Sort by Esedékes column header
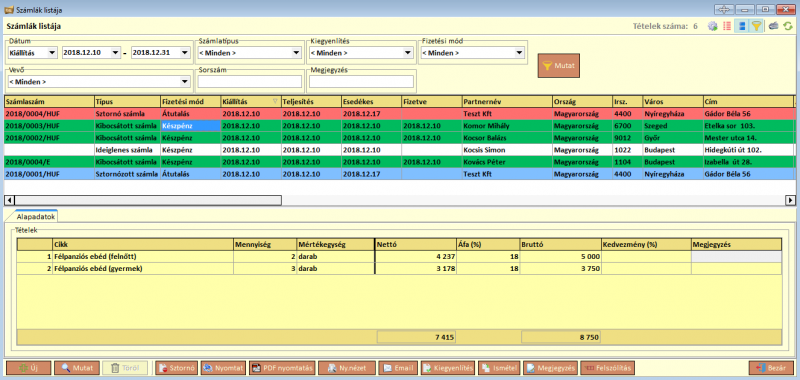Image resolution: width=800 pixels, height=380 pixels. [371, 102]
